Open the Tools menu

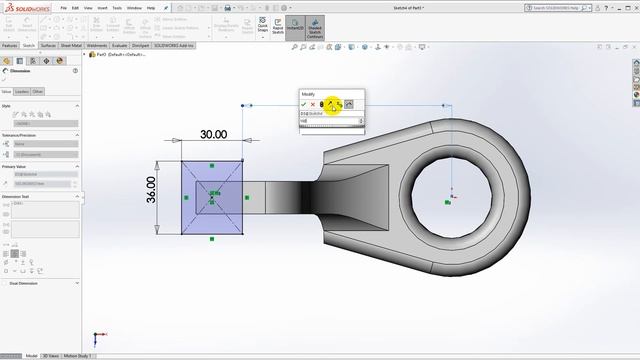[x=117, y=8]
